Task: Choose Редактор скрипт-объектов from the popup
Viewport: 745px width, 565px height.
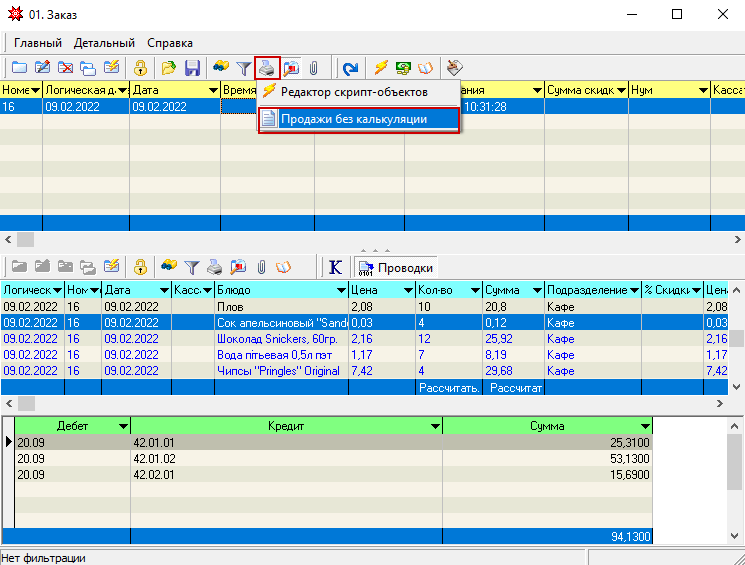Action: (353, 92)
